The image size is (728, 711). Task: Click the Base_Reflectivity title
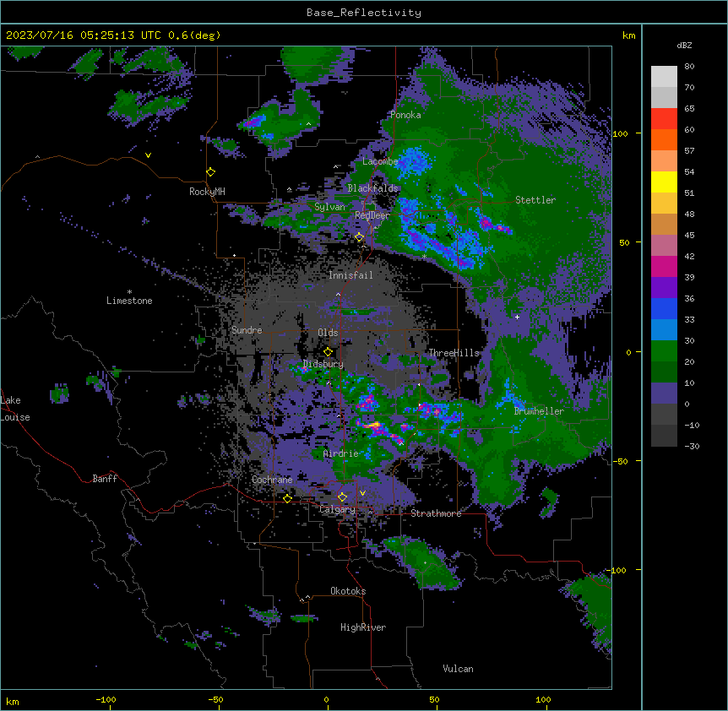pyautogui.click(x=364, y=13)
